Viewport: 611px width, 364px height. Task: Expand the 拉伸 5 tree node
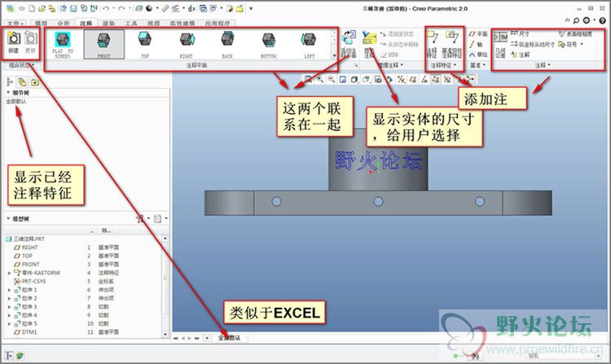[x=9, y=324]
